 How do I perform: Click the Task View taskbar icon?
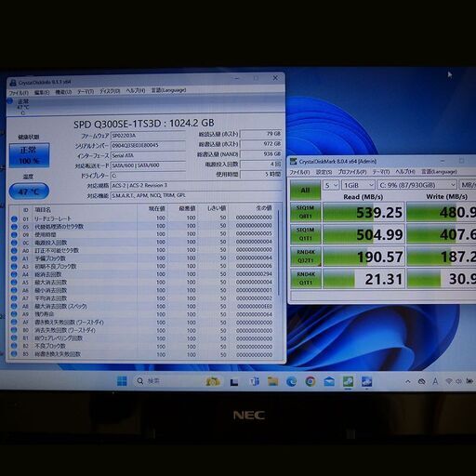234,382
